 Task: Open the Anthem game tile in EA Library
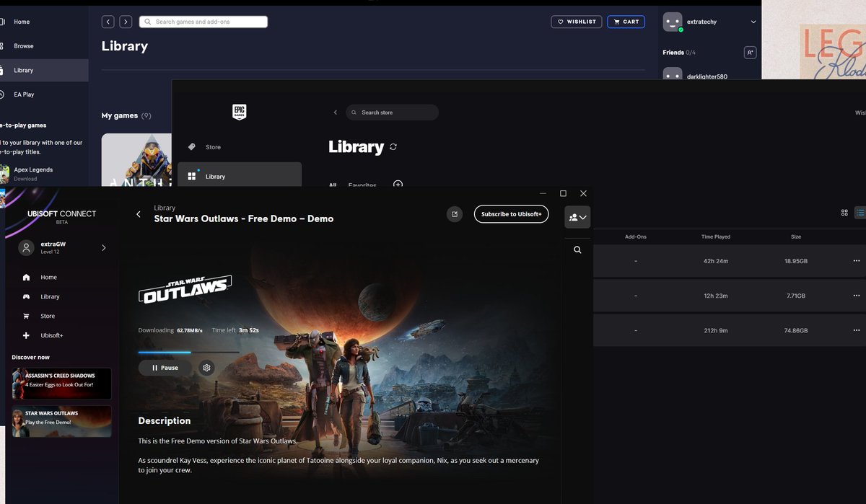pos(137,160)
